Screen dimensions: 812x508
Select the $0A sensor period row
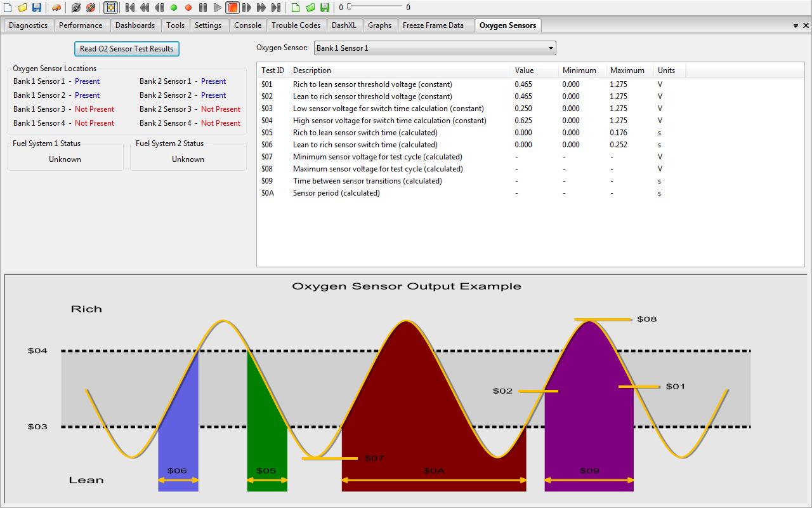[x=530, y=193]
